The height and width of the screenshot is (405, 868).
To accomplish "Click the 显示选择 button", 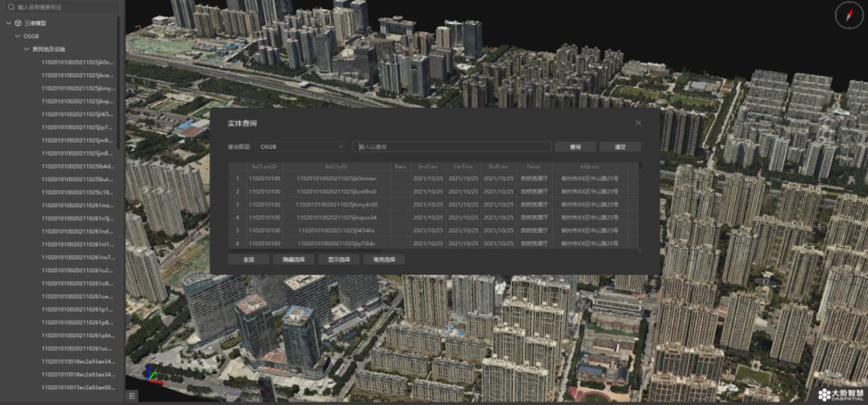I will click(x=339, y=259).
